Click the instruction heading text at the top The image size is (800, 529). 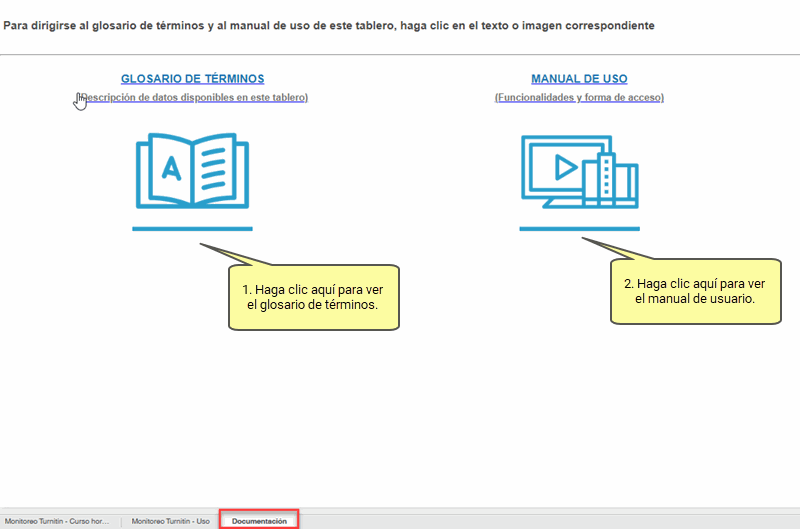(328, 25)
